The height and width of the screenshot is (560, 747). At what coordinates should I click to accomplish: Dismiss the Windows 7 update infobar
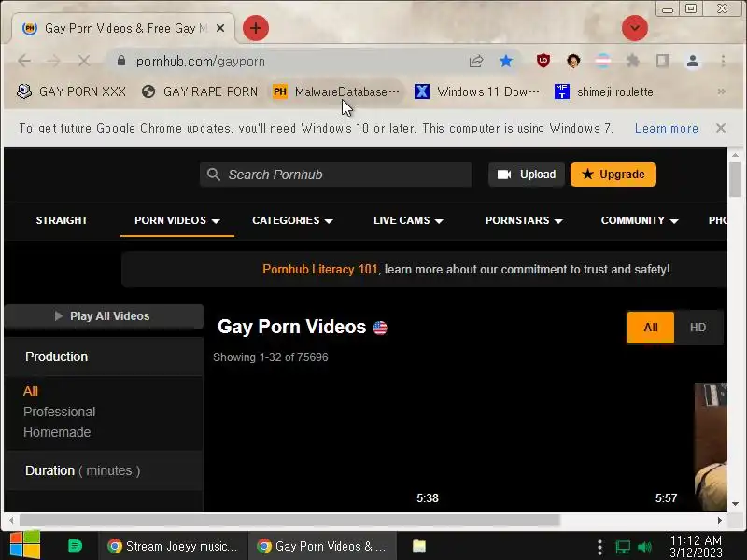coord(721,128)
